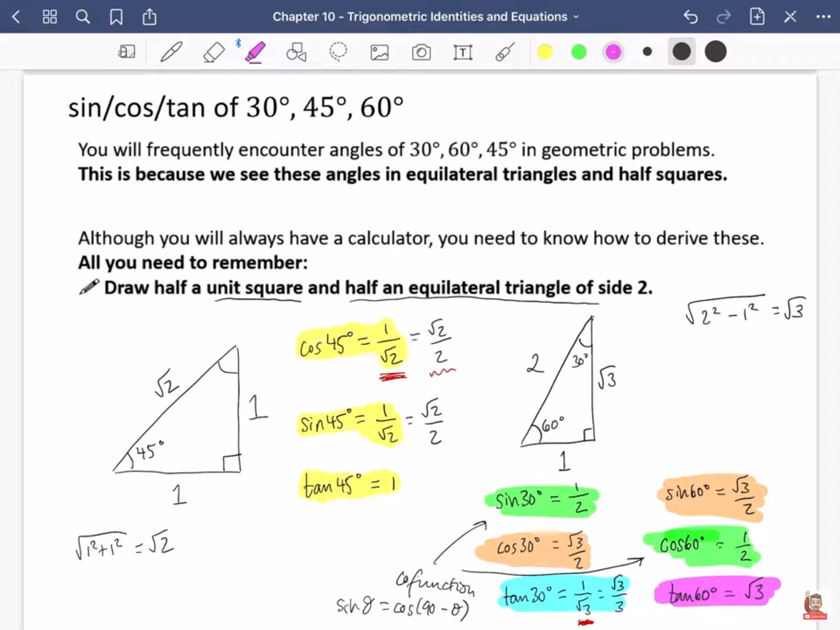840x630 pixels.
Task: Open the thumbnail grid page view
Action: 49,17
